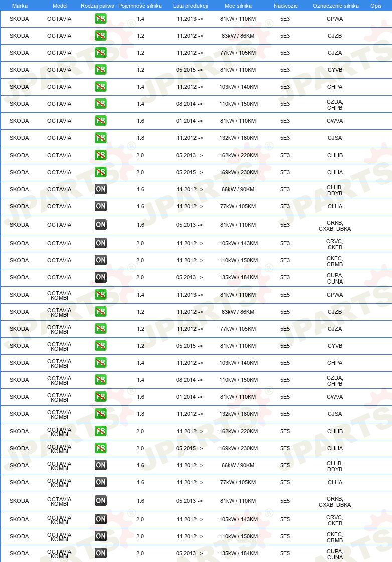
Task: Click the 'Opis' column header
Action: point(376,6)
